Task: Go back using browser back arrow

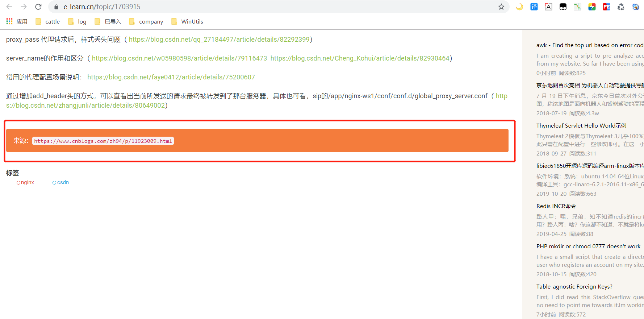Action: point(9,7)
